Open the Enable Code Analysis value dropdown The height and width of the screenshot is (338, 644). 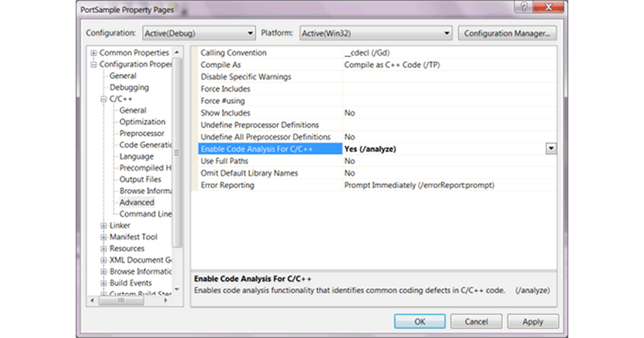click(x=551, y=149)
